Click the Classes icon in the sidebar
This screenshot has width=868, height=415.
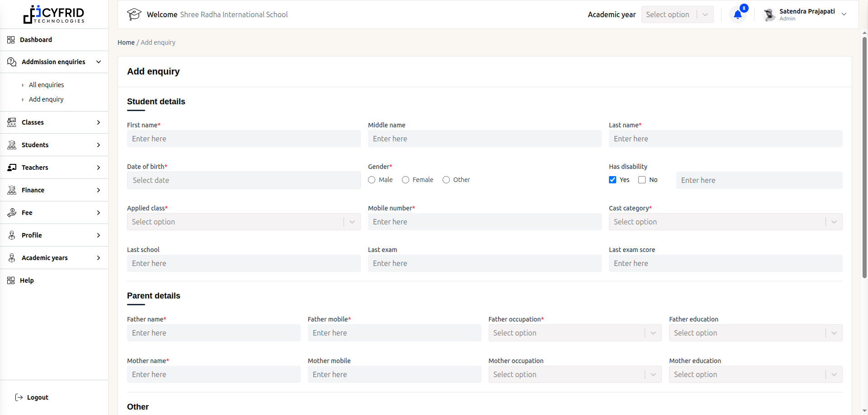point(12,122)
